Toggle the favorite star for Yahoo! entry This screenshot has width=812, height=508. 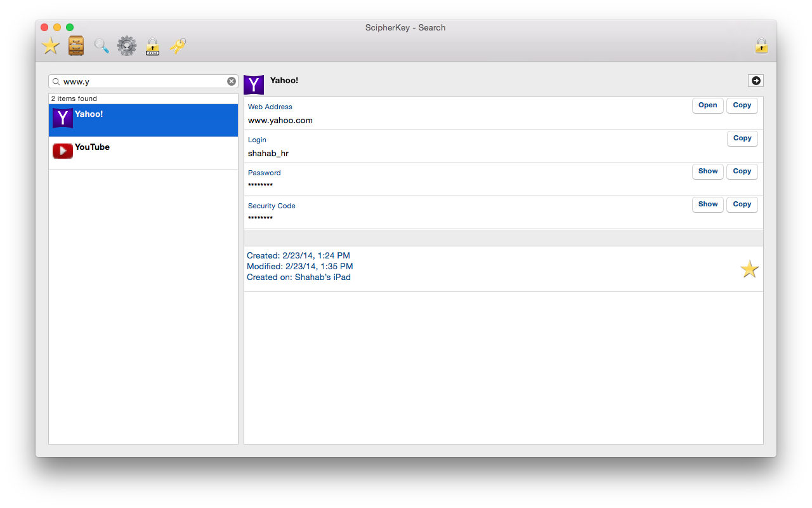[x=749, y=269]
